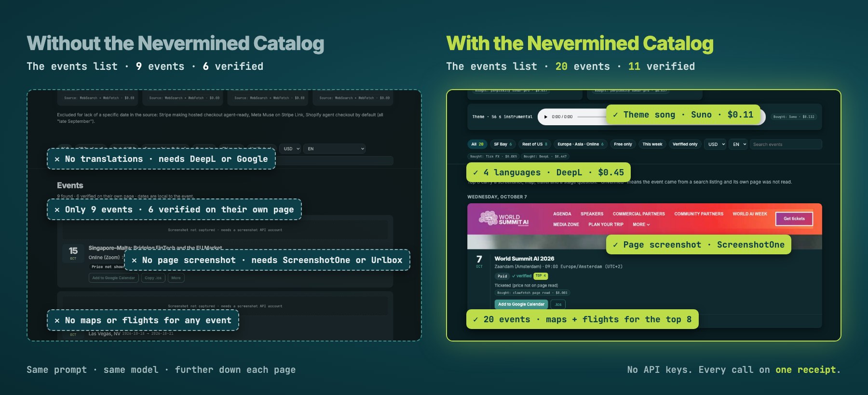The width and height of the screenshot is (868, 395).
Task: Click the TOP 4 badge
Action: click(541, 276)
